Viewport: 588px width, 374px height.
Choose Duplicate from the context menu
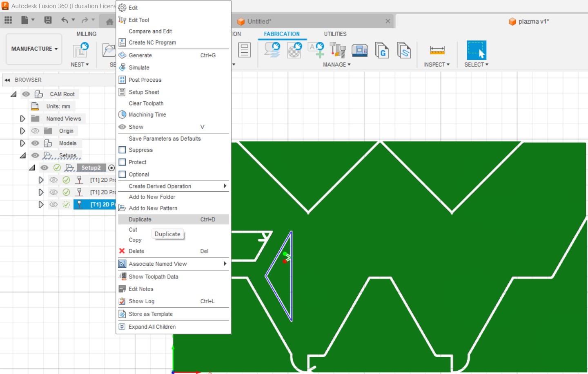(140, 219)
